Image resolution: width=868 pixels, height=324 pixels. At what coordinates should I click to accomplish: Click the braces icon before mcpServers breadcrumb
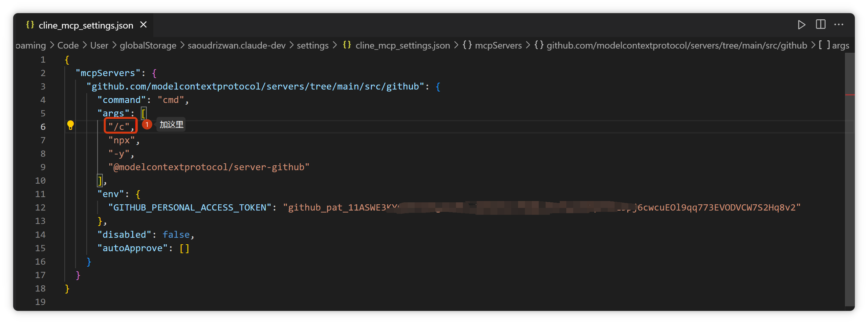pyautogui.click(x=467, y=45)
